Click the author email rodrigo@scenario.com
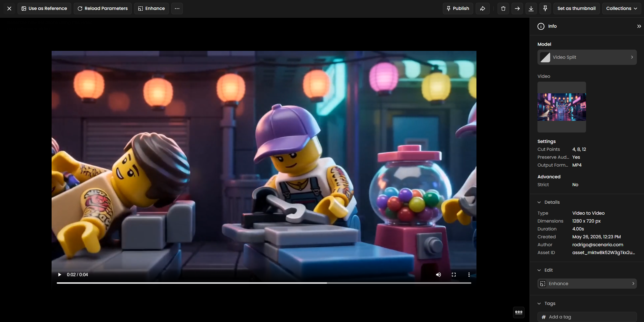 [x=598, y=245]
